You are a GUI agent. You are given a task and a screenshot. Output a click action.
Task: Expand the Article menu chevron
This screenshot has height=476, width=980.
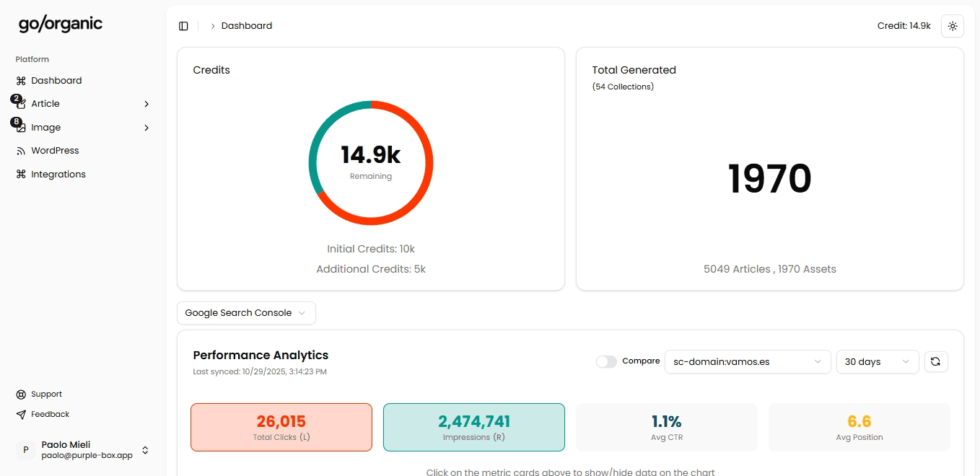[x=146, y=104]
